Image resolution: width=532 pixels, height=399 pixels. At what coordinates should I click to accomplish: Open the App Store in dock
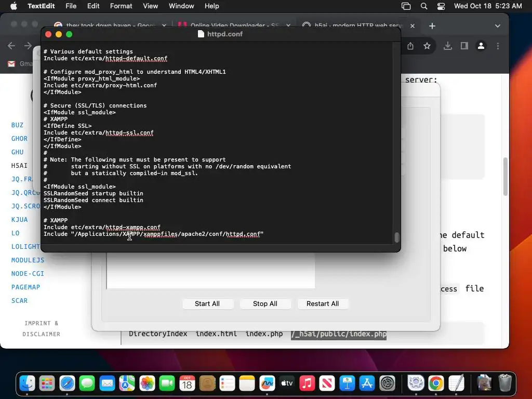pyautogui.click(x=367, y=384)
